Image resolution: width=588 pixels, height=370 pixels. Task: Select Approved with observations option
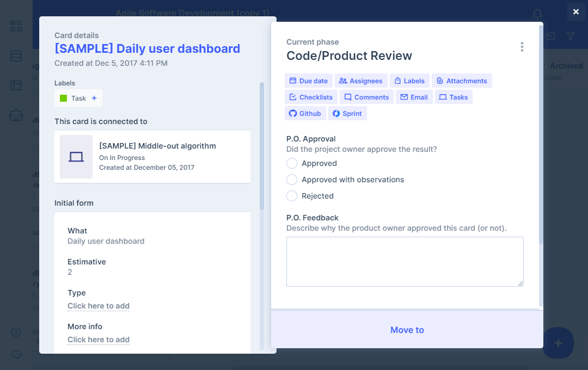[x=292, y=180]
